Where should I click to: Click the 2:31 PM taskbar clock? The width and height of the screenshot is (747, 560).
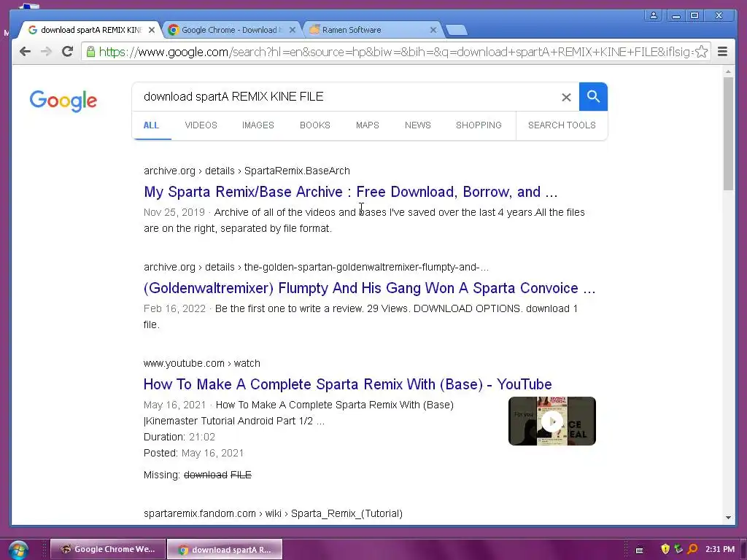pyautogui.click(x=720, y=549)
